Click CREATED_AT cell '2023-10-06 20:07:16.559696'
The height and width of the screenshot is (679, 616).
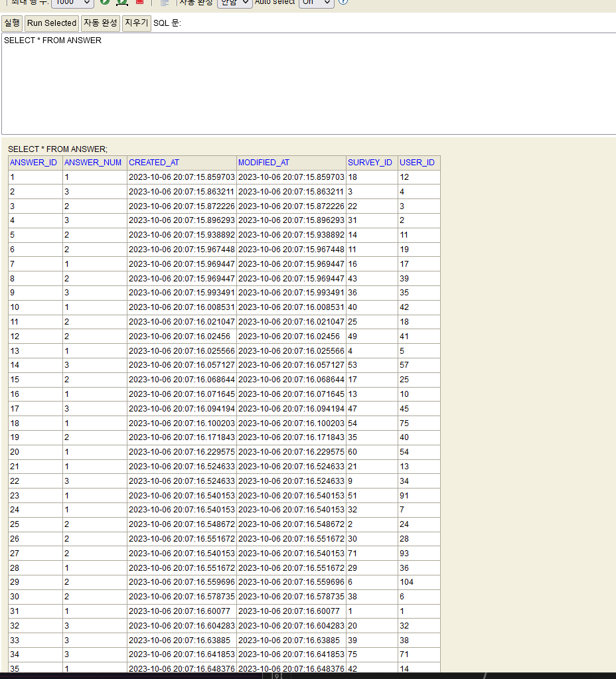[x=181, y=582]
